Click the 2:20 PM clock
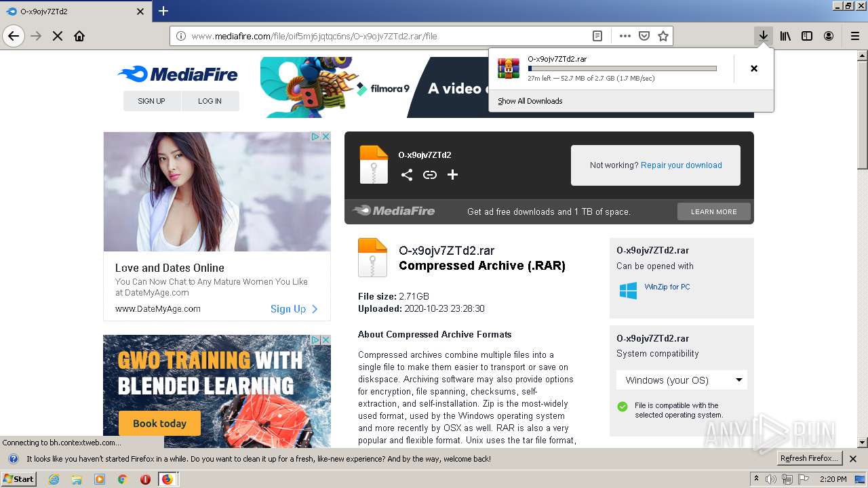Image resolution: width=868 pixels, height=488 pixels. (833, 479)
